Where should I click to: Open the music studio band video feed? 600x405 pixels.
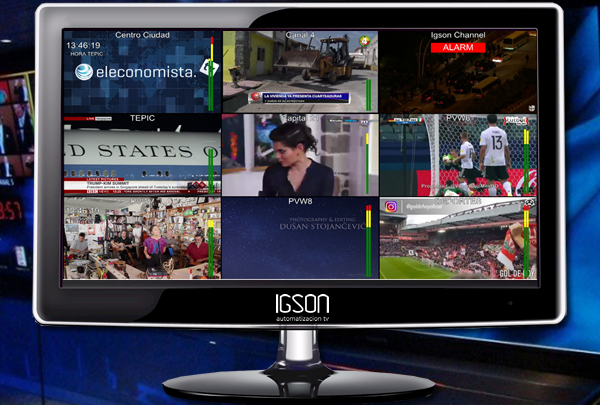point(142,238)
